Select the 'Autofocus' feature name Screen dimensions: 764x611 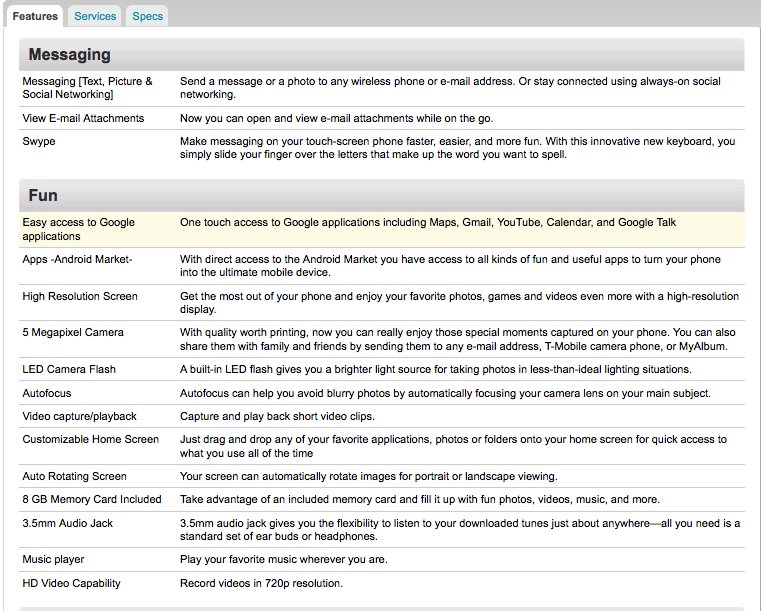(47, 393)
